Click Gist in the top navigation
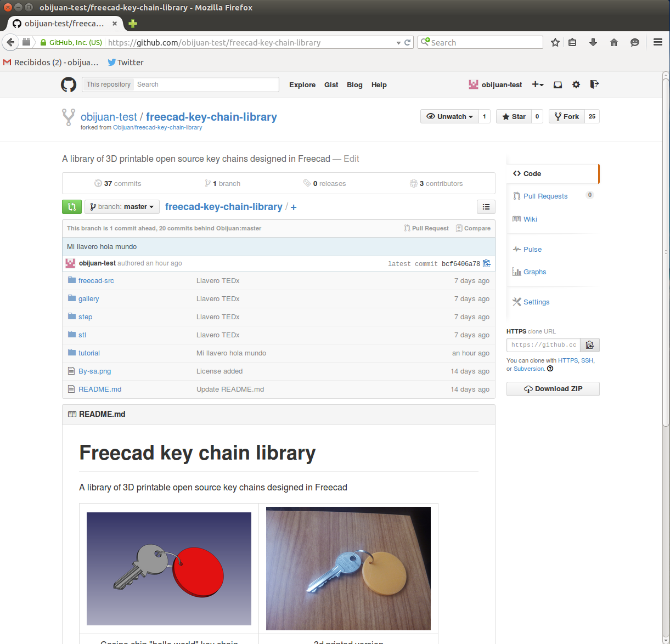The height and width of the screenshot is (644, 670). [331, 84]
